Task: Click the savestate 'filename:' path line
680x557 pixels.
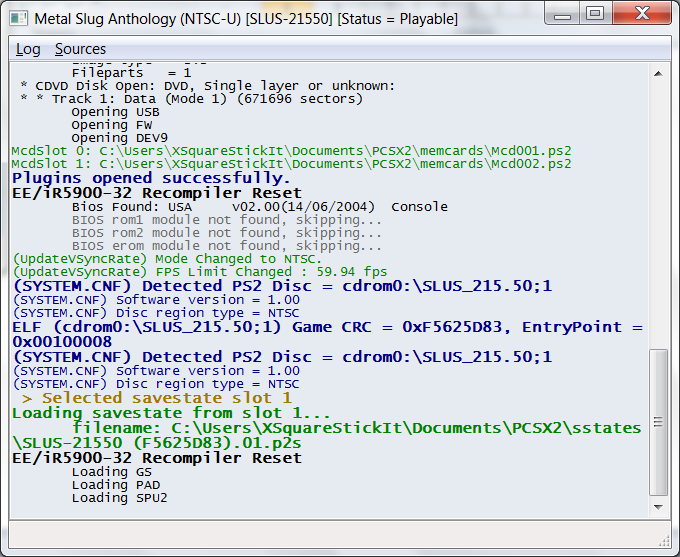Action: coord(356,428)
